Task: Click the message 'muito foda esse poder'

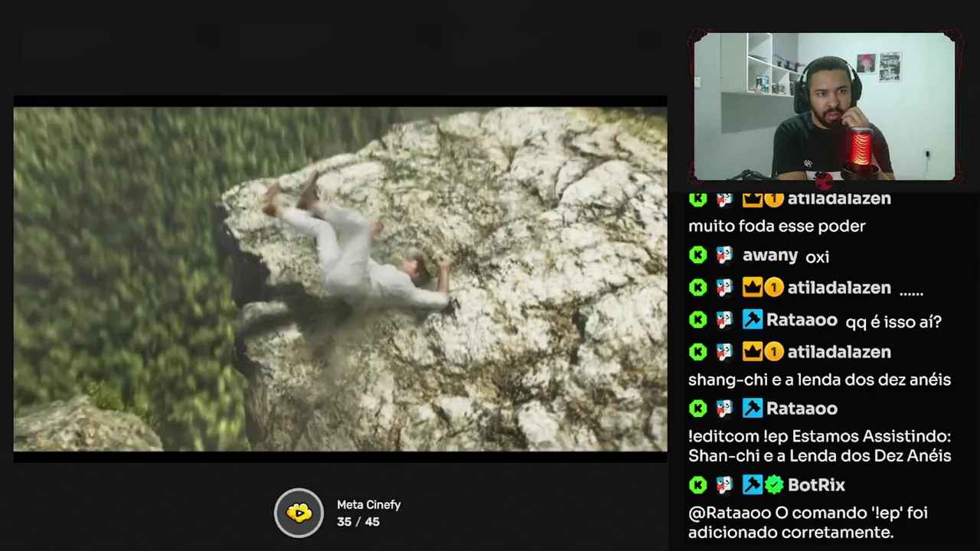Action: point(776,227)
